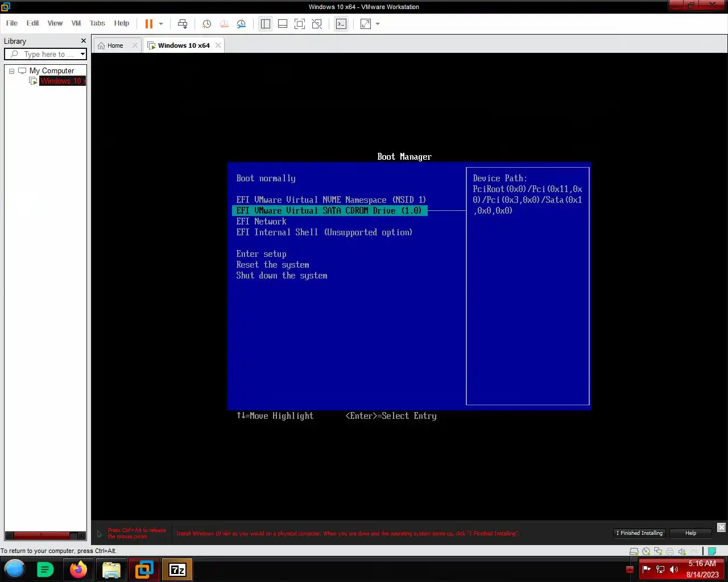Viewport: 728px width, 582px height.
Task: Open the File menu
Action: coord(12,23)
